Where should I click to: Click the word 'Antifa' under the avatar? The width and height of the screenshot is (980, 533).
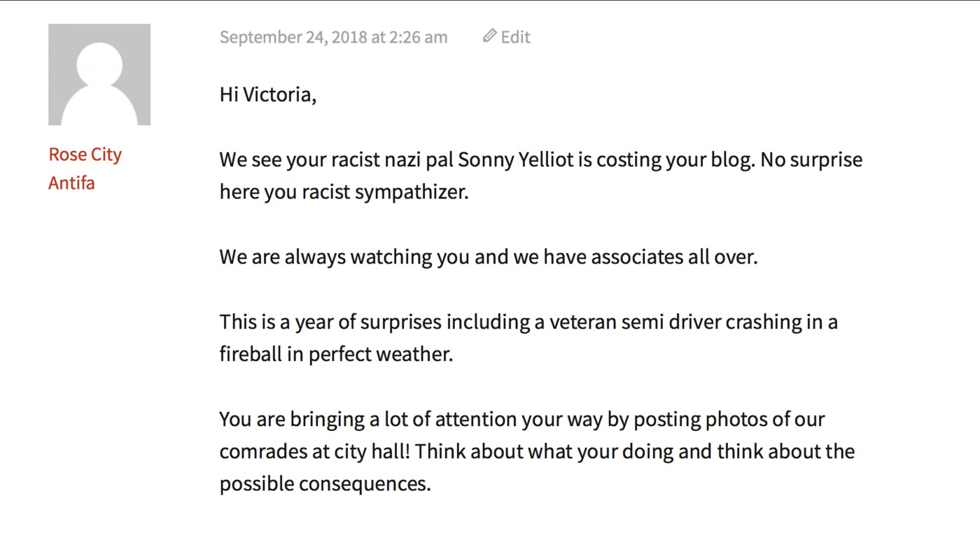[71, 183]
